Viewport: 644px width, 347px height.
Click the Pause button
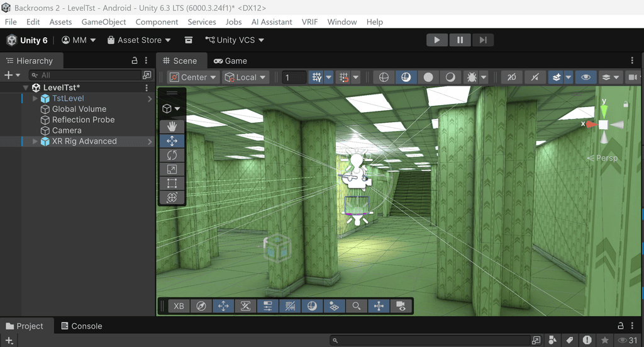(460, 40)
